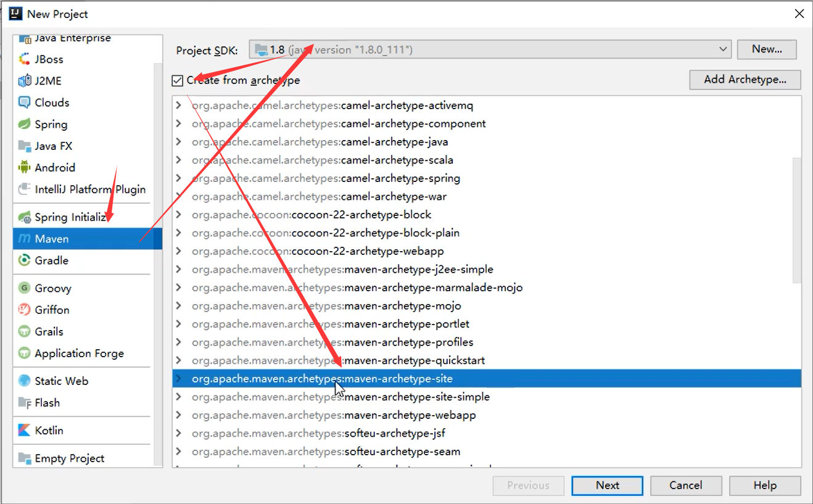Screen dimensions: 813x504
Task: Click the Android robot icon
Action: click(x=25, y=167)
